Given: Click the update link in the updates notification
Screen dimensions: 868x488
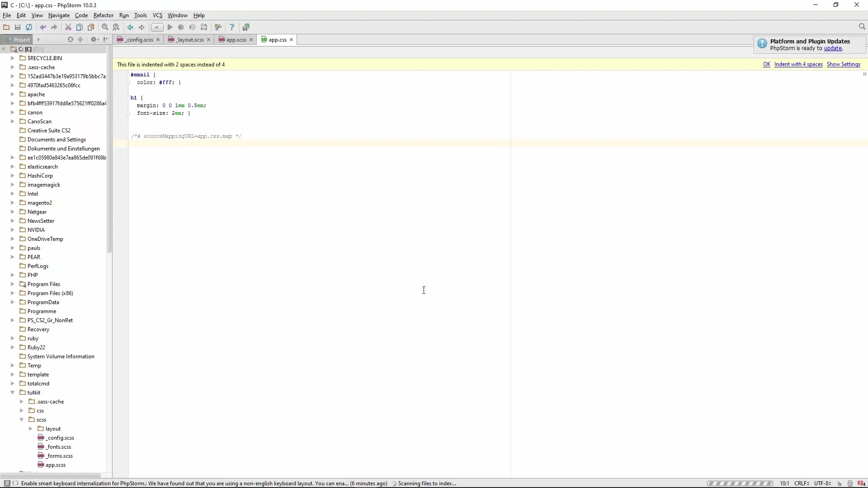Looking at the screenshot, I should coord(833,48).
